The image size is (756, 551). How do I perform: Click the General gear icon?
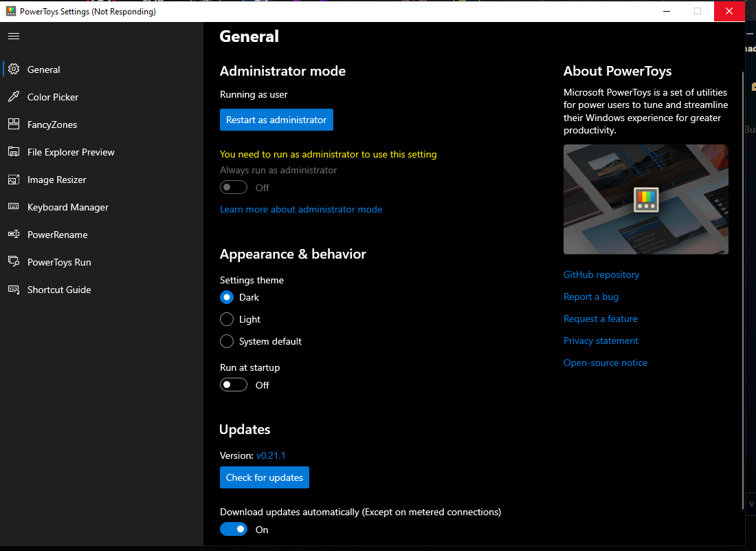14,69
